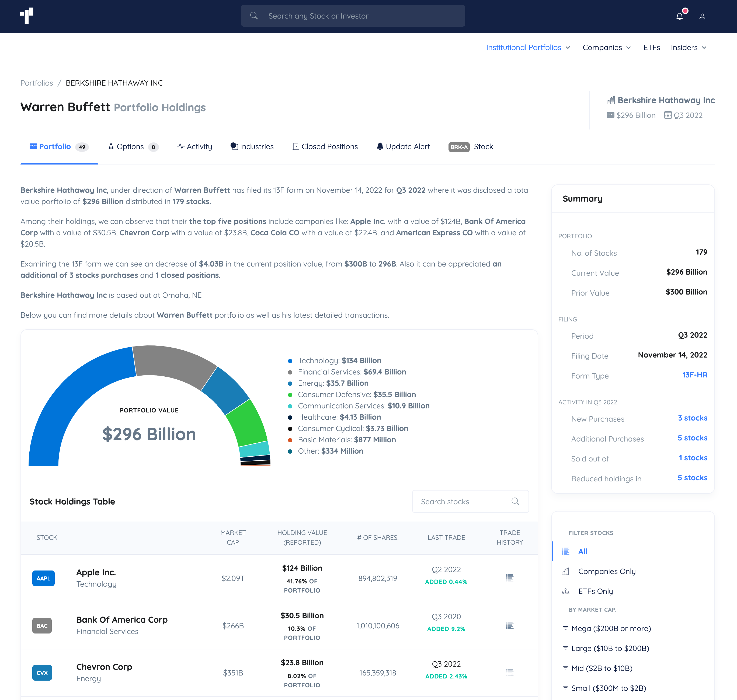Click the 5 stocks Additional Purchases link
The width and height of the screenshot is (737, 700).
(693, 438)
